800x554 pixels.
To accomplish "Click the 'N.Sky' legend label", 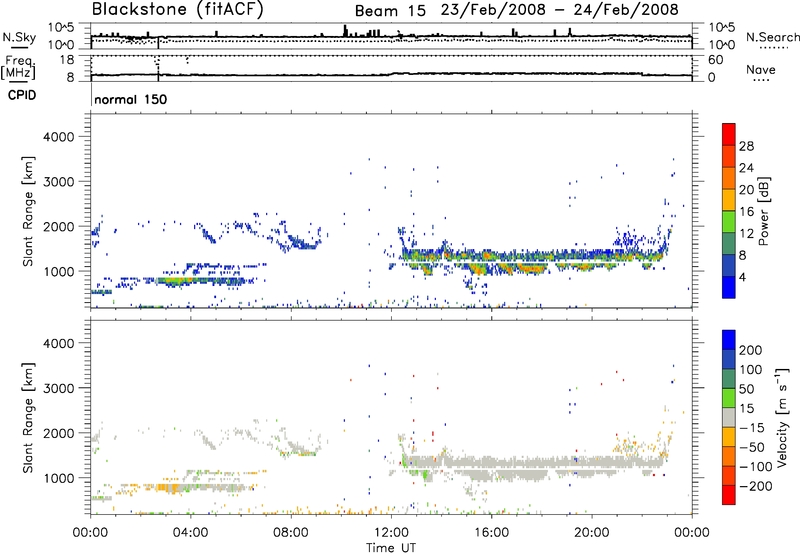I will [x=19, y=37].
